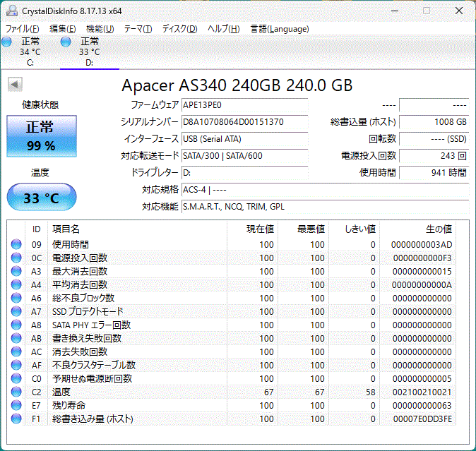Open the ディスク(D) menu

pos(179,29)
